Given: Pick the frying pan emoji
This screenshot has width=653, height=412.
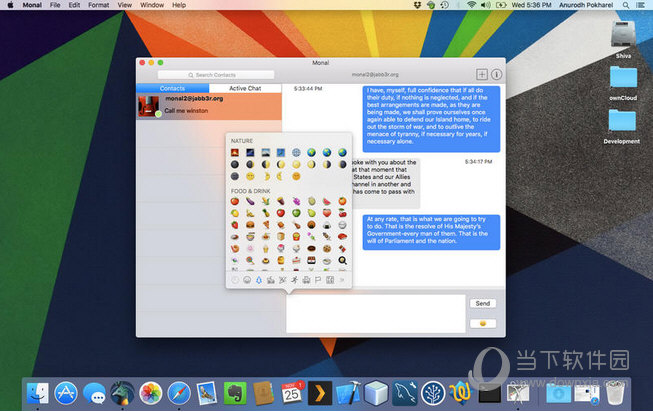Looking at the screenshot, I should [342, 260].
